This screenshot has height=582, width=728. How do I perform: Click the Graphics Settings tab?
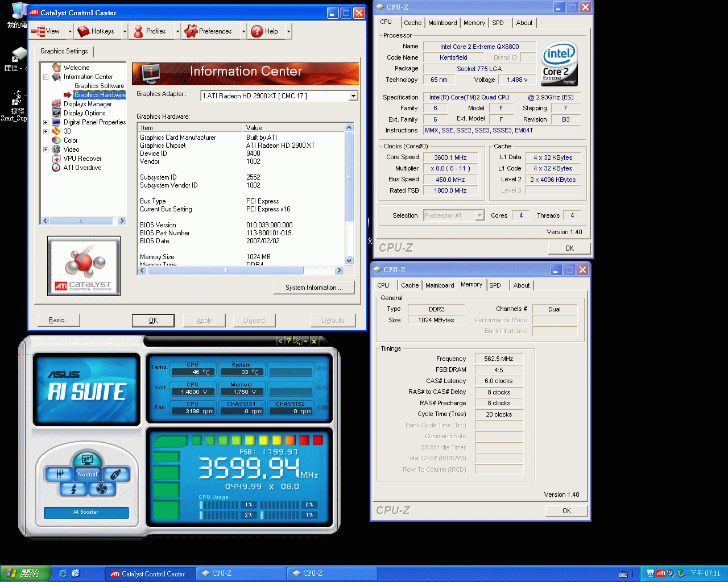pyautogui.click(x=64, y=51)
